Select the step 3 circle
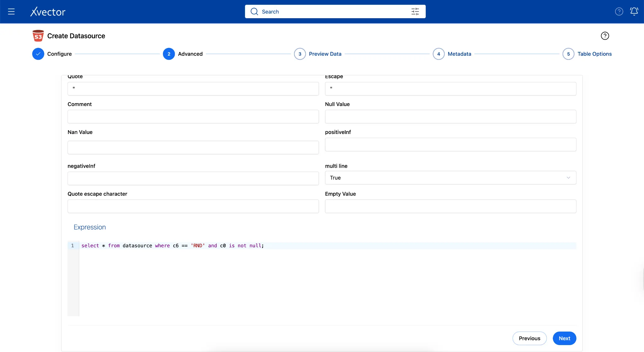Screen dimensions: 644x352 300,54
